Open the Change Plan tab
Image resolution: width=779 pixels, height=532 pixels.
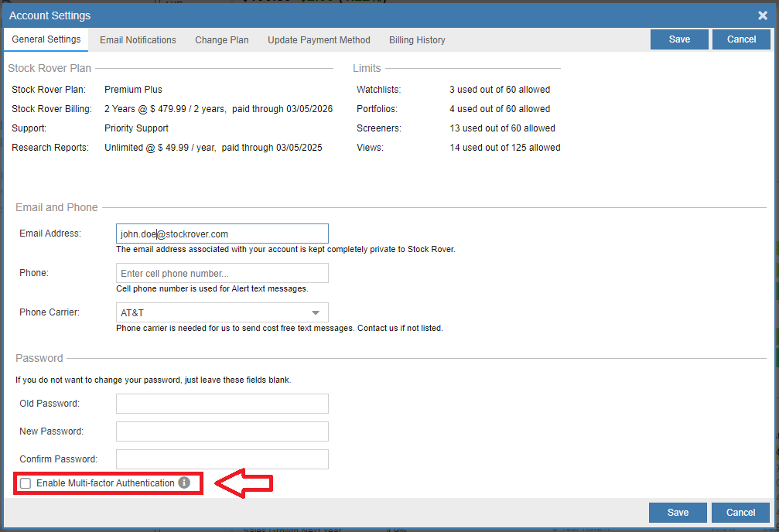click(x=221, y=39)
